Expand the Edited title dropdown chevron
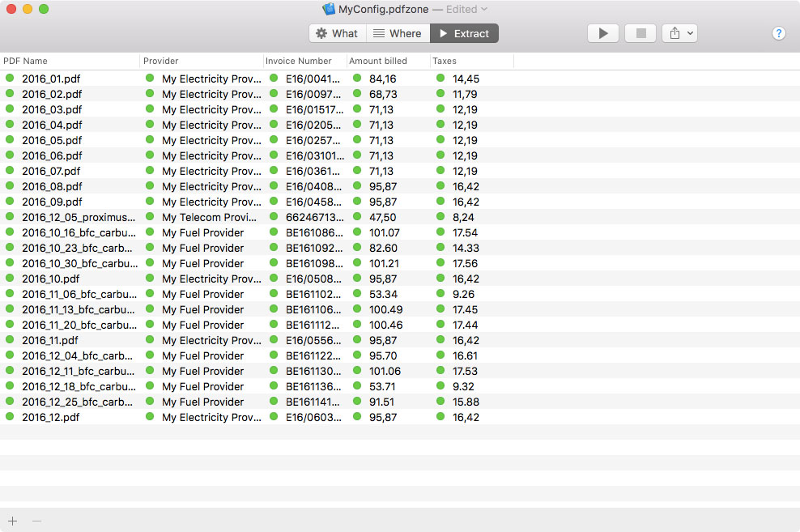Viewport: 800px width, 532px height. pos(484,10)
